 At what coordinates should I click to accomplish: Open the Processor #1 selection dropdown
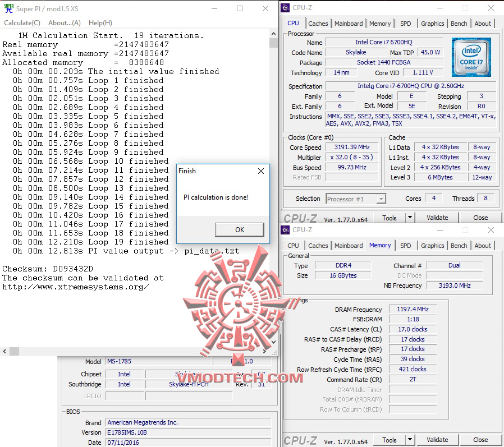point(356,199)
